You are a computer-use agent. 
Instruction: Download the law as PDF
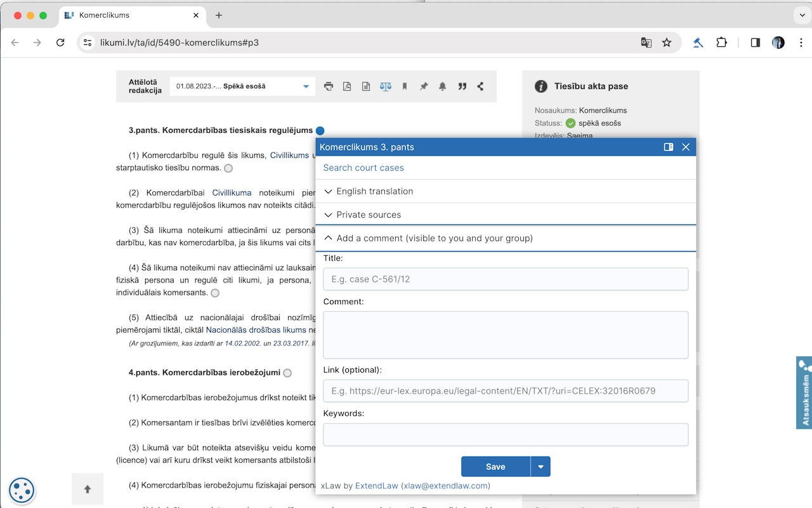(347, 86)
